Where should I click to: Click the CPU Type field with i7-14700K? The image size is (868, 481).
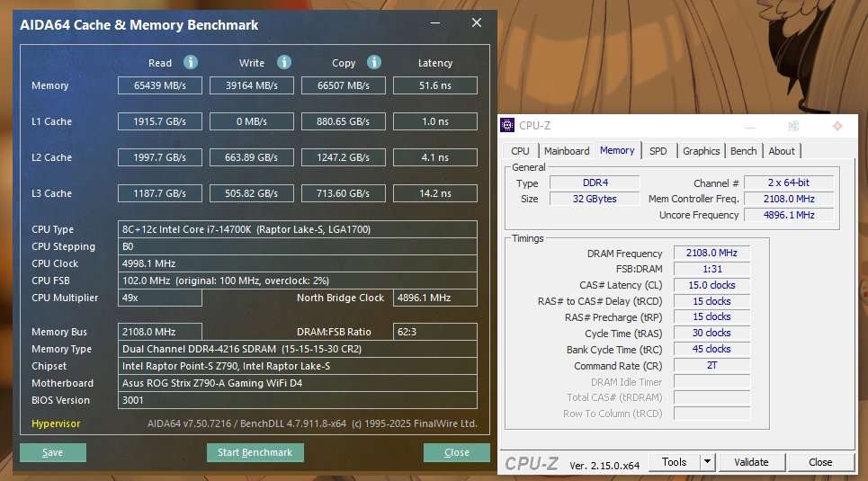pyautogui.click(x=297, y=229)
